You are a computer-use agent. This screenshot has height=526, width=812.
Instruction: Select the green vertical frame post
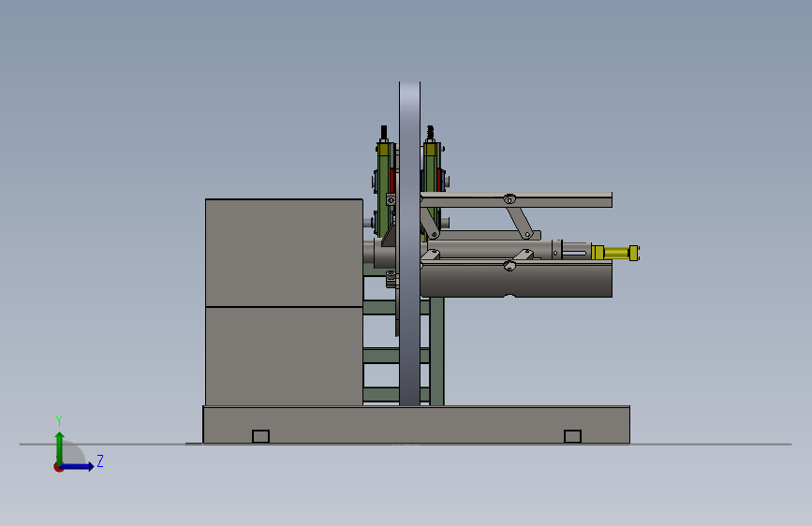click(x=437, y=351)
